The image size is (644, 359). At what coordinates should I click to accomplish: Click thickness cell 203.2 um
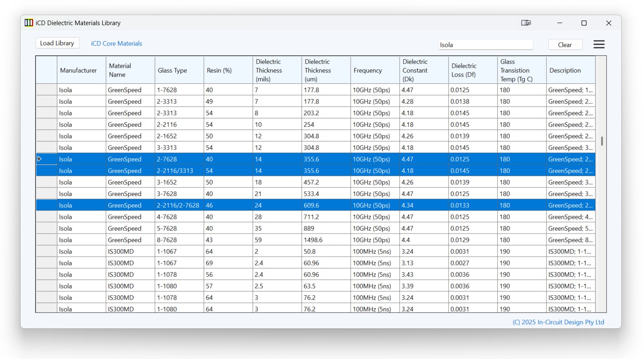pos(326,113)
